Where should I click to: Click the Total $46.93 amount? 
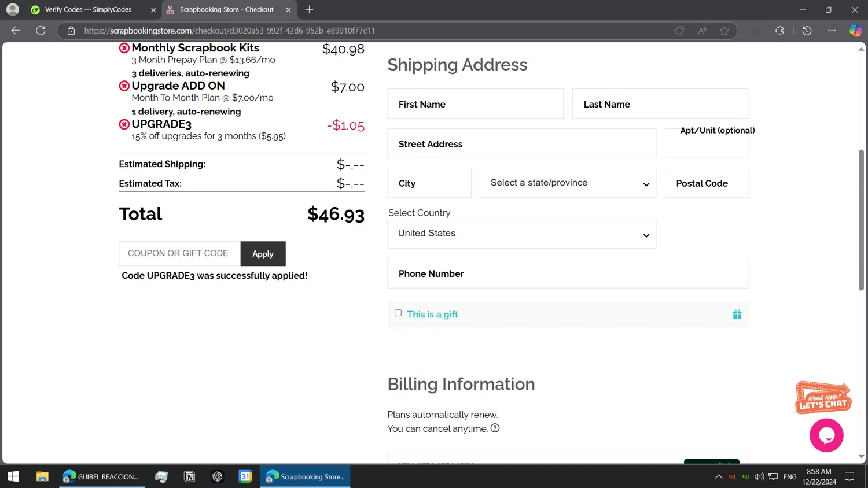[x=336, y=215]
